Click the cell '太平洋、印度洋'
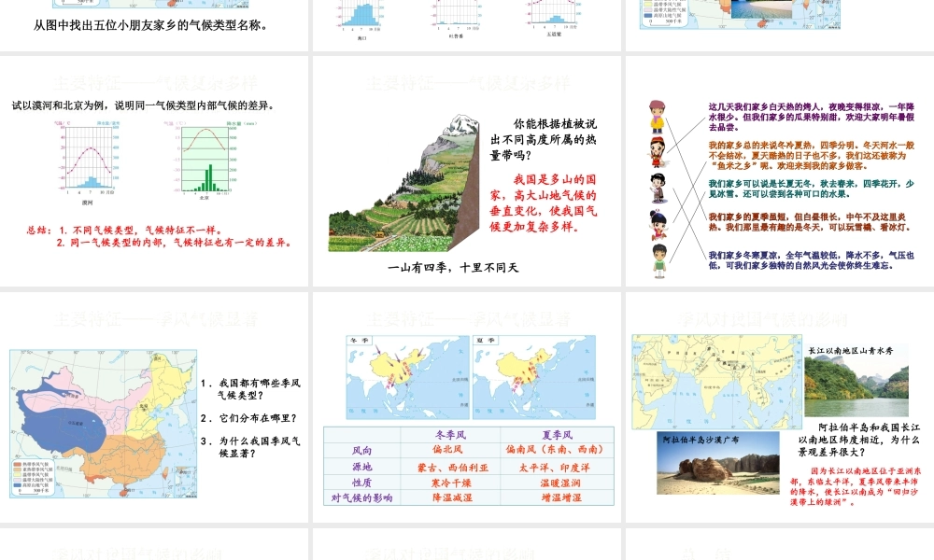The width and height of the screenshot is (934, 560). coord(554,468)
